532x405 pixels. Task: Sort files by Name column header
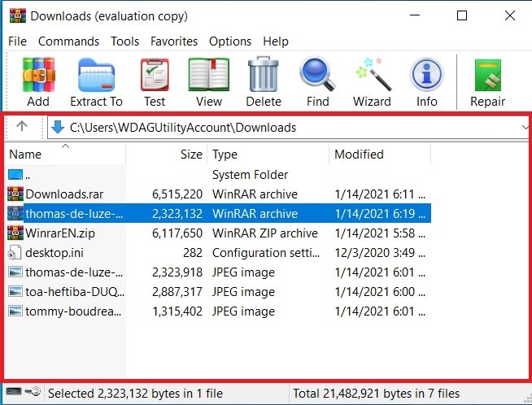point(65,155)
